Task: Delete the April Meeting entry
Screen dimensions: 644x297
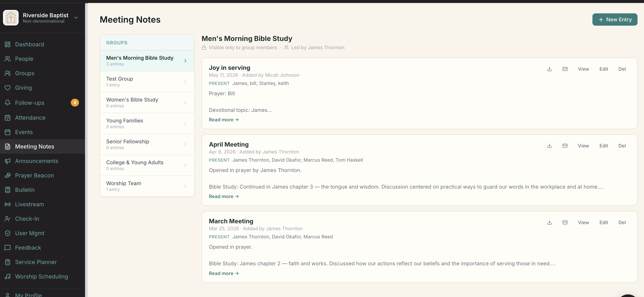Action: (622, 146)
